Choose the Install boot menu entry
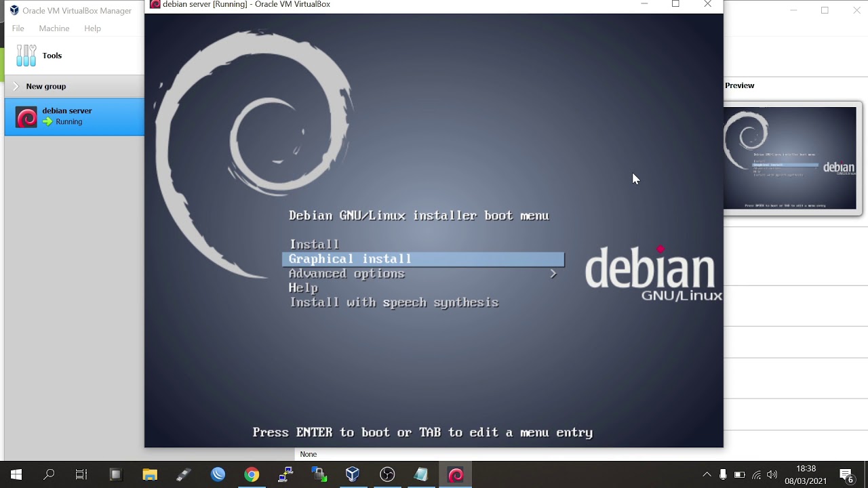Viewport: 868px width, 488px height. 314,244
